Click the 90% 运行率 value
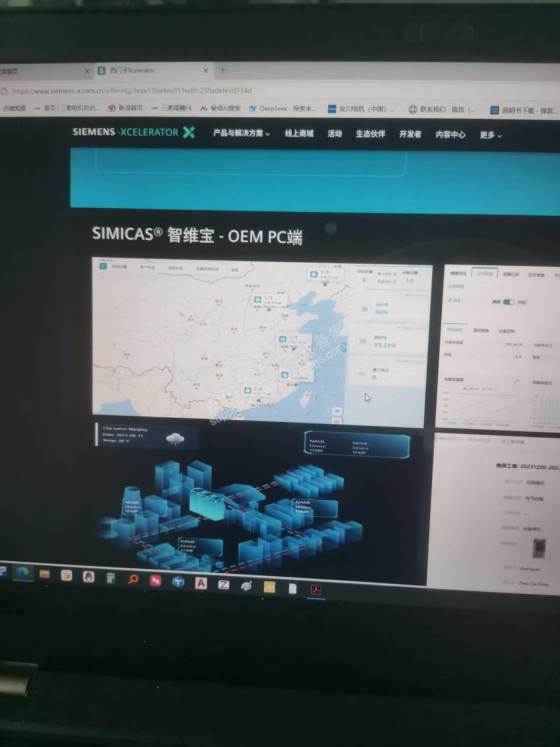 point(382,312)
